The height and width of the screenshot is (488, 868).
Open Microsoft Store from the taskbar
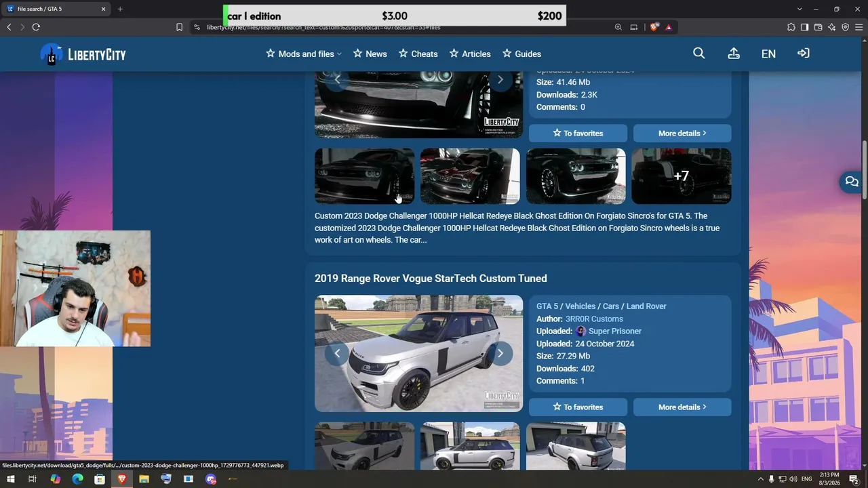[x=100, y=479]
